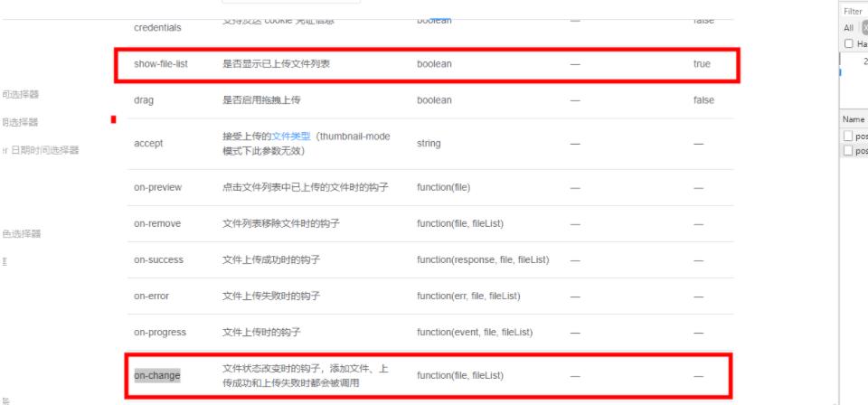The height and width of the screenshot is (405, 868).
Task: Click the Filter input in network panel
Action: pos(854,12)
